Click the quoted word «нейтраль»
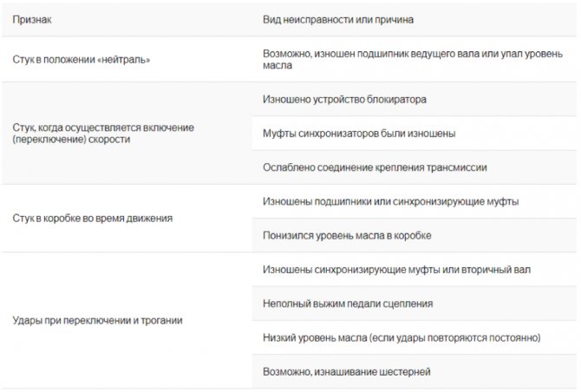581x392 pixels. tap(127, 59)
